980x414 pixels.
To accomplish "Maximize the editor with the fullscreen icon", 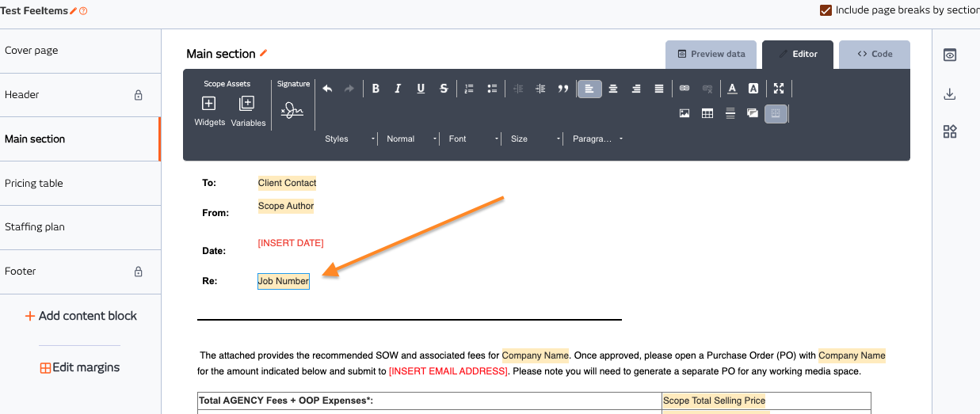I will (779, 89).
